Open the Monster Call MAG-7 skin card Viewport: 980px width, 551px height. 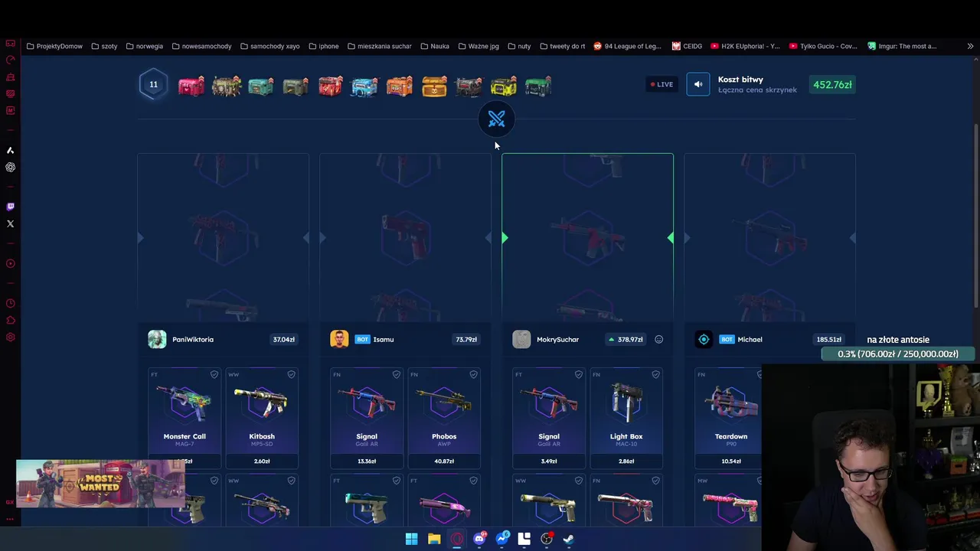tap(185, 418)
